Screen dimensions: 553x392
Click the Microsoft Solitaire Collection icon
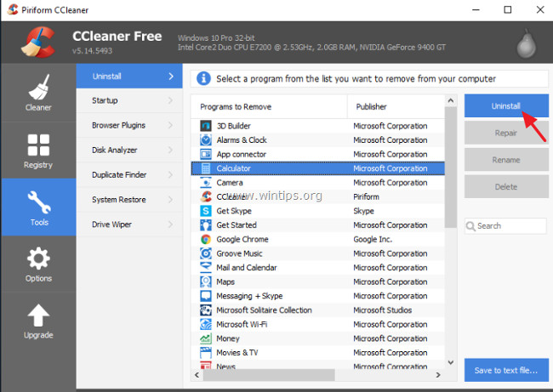click(206, 310)
